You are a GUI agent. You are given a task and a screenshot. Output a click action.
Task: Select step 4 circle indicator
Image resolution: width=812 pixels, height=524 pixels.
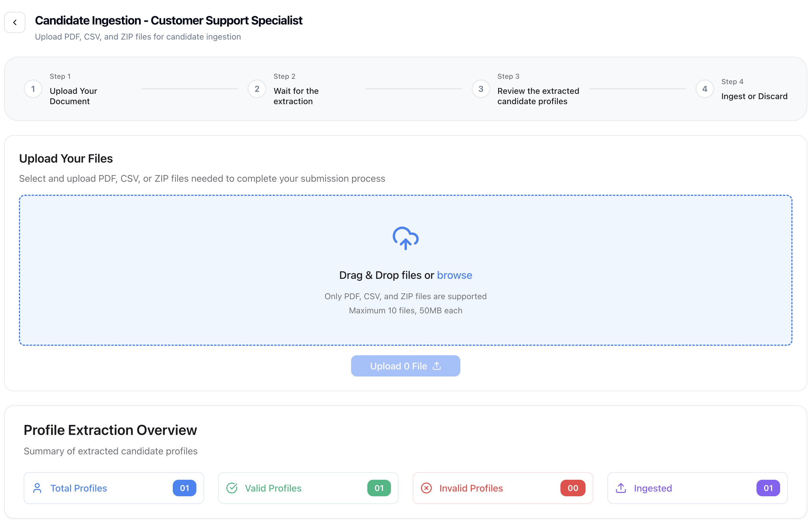705,89
